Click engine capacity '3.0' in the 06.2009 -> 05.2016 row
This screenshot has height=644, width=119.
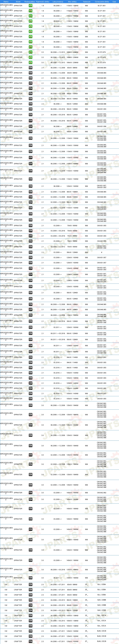[42, 570]
